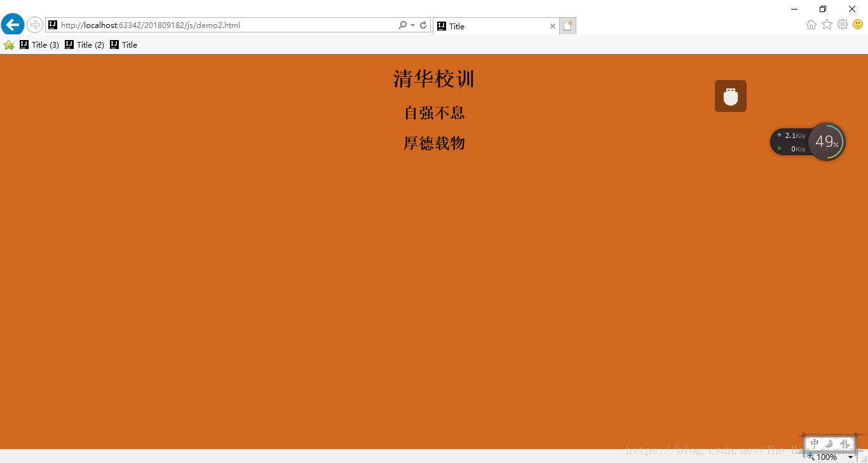Open the address bar autocomplete dropdown arrow
The height and width of the screenshot is (463, 868).
click(x=413, y=25)
